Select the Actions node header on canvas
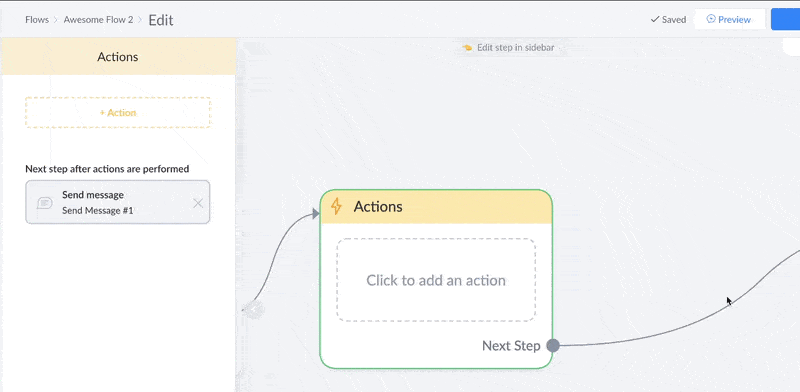Screen dimensions: 800x392 tap(436, 207)
